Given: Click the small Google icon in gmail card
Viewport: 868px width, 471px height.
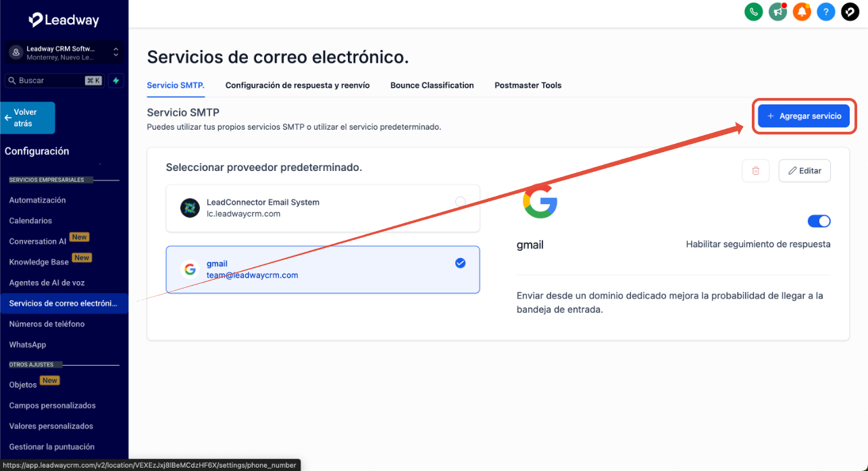Looking at the screenshot, I should pyautogui.click(x=190, y=269).
